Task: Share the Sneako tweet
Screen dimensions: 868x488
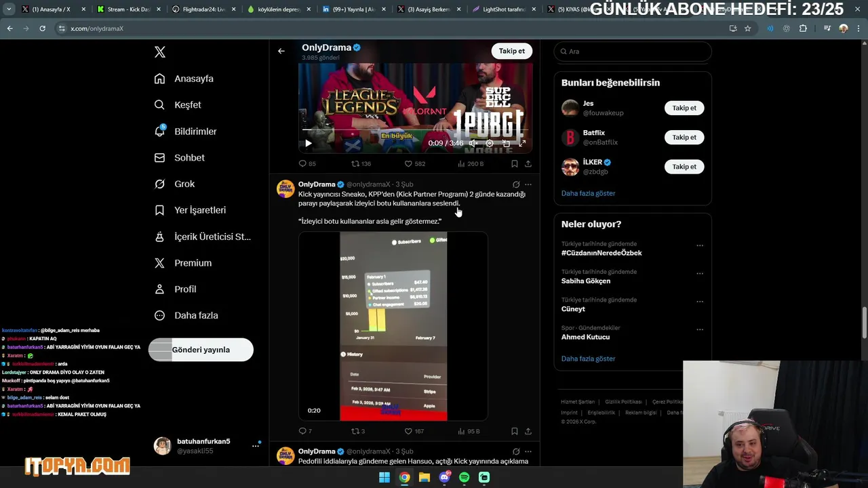Action: click(528, 431)
